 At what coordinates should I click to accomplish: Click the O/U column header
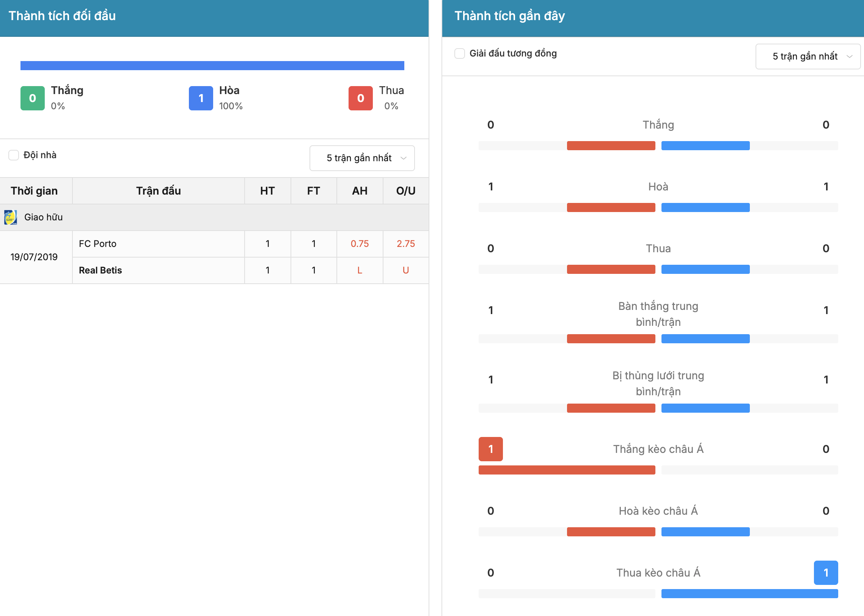[x=406, y=191]
